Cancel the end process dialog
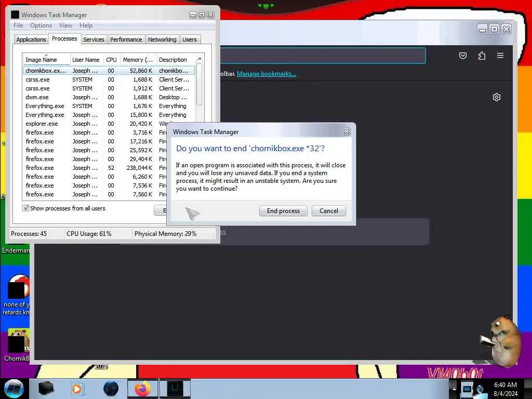The width and height of the screenshot is (532, 399). [328, 211]
